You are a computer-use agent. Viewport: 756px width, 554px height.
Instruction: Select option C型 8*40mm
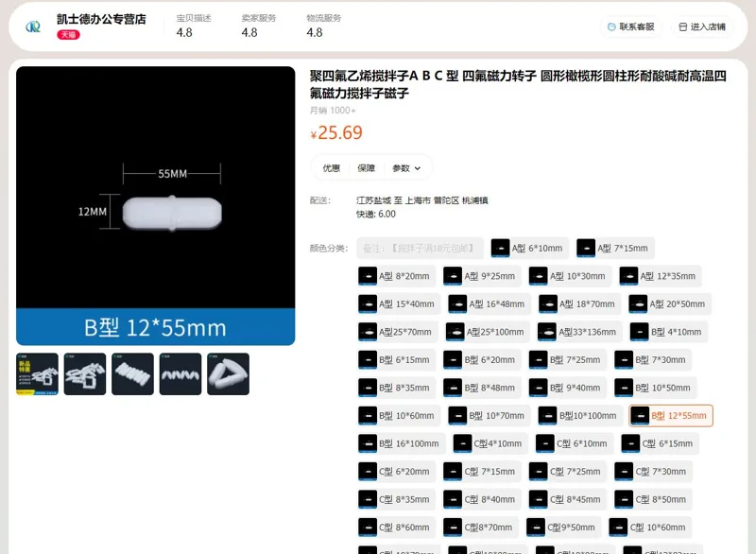point(482,499)
